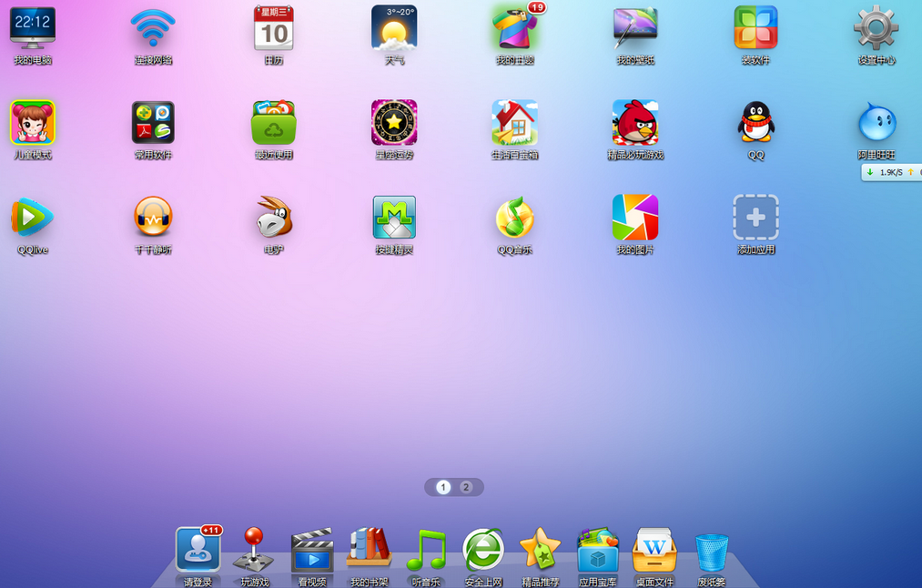Launch the QQlive video player
The height and width of the screenshot is (588, 922).
coord(33,218)
